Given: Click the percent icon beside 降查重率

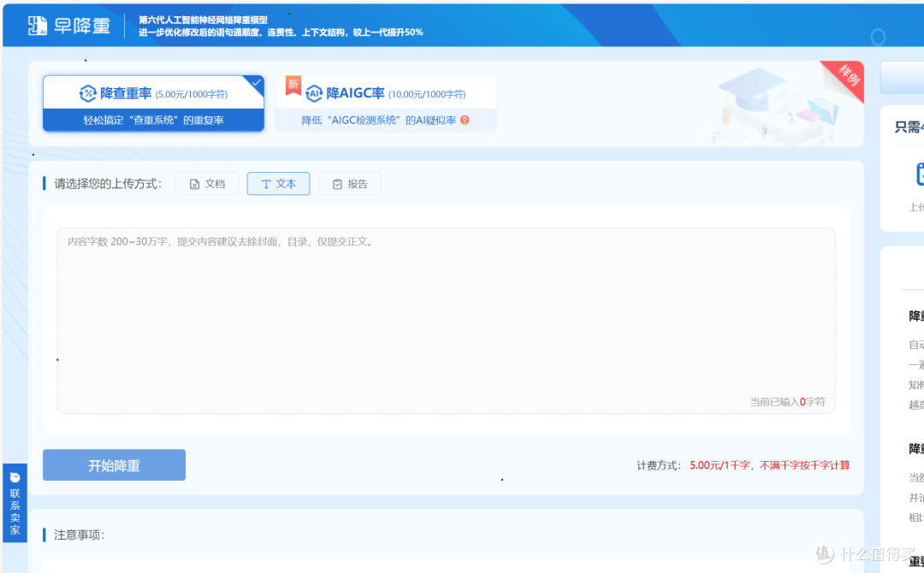Looking at the screenshot, I should 88,93.
